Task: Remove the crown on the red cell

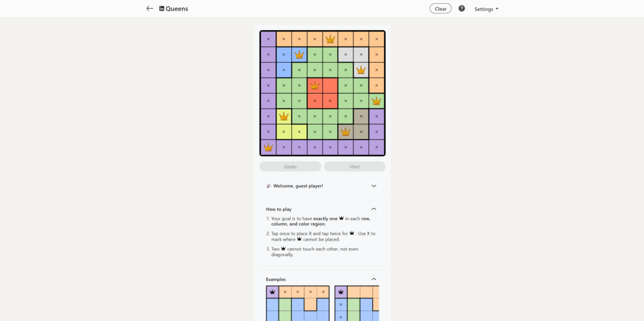Action: pos(314,85)
